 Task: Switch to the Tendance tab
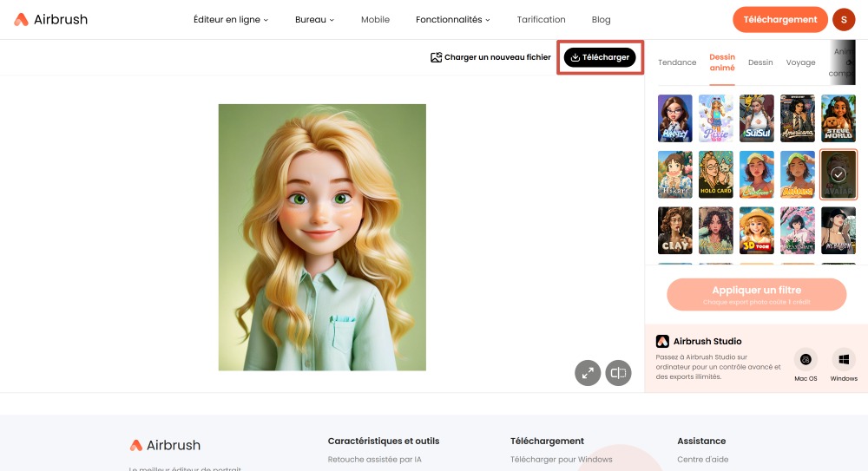point(677,62)
